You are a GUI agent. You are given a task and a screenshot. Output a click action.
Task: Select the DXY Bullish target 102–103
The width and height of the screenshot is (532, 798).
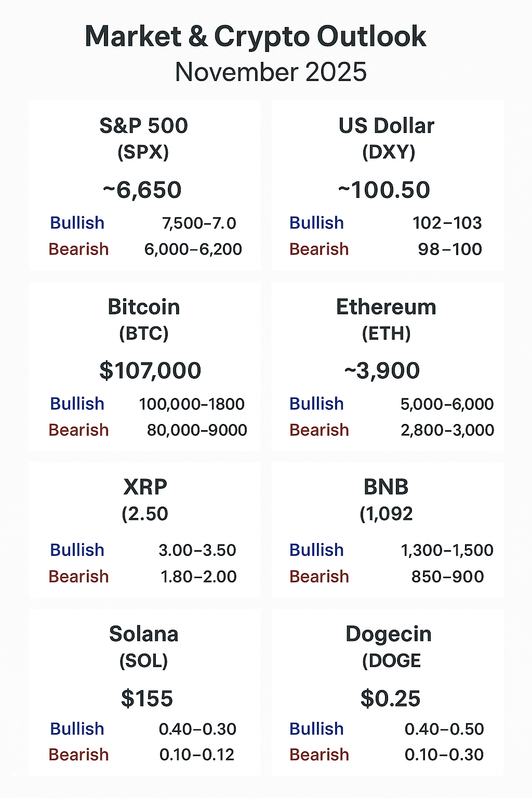447,223
